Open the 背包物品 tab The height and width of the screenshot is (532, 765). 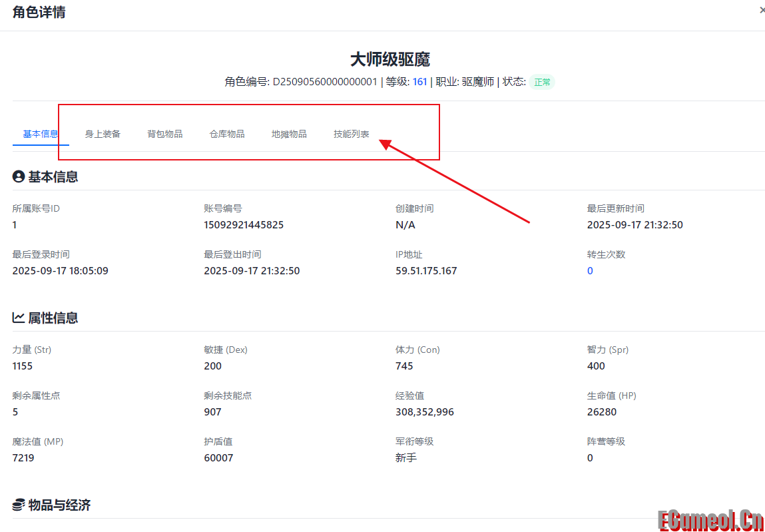164,133
